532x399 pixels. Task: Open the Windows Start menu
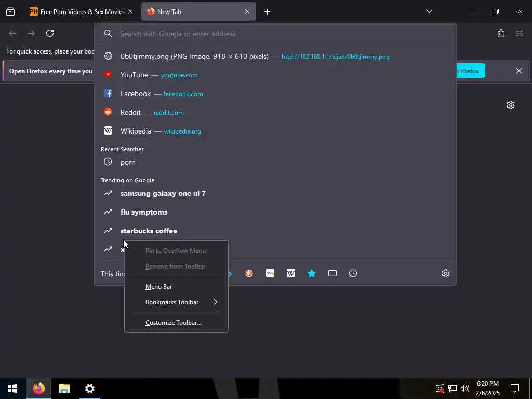coord(12,389)
